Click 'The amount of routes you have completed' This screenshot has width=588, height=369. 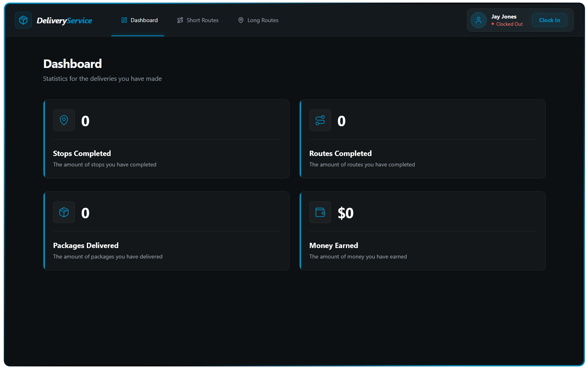pyautogui.click(x=362, y=165)
